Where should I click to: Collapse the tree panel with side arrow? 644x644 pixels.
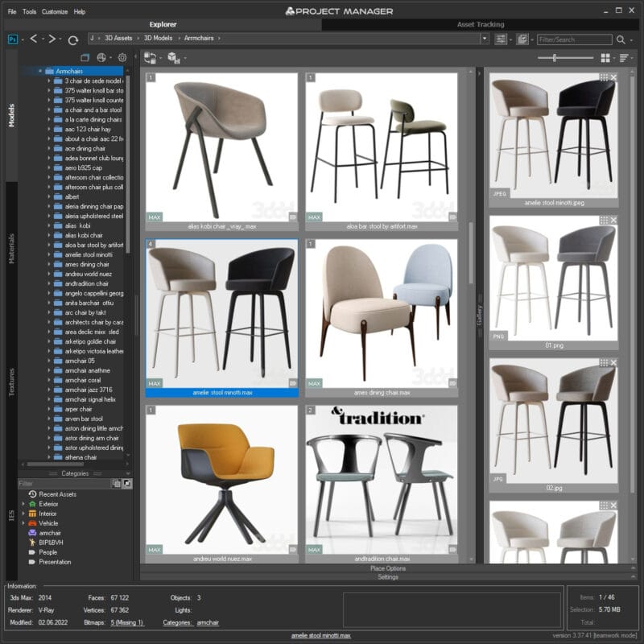click(x=135, y=56)
